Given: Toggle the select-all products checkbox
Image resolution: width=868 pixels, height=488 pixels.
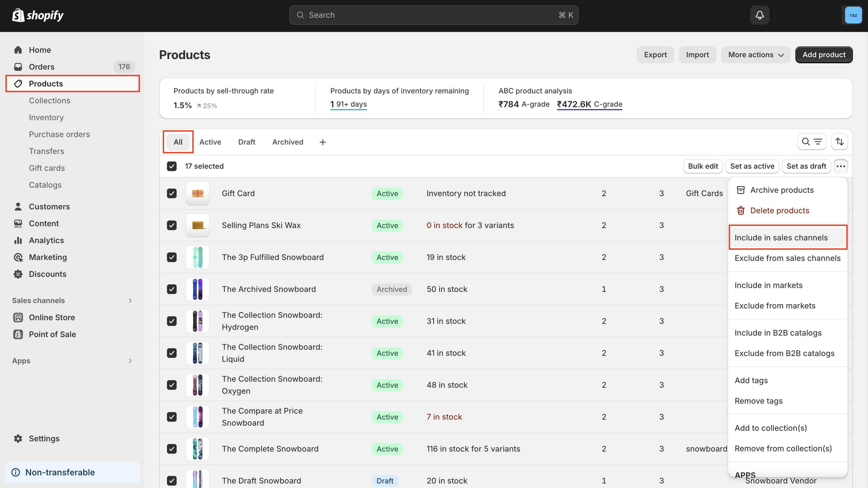Looking at the screenshot, I should tap(172, 166).
